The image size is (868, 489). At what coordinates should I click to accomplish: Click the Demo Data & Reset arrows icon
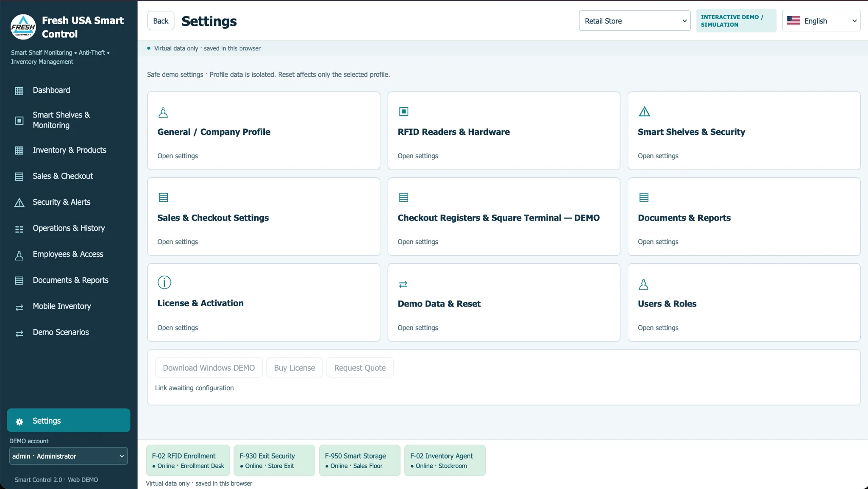click(403, 284)
